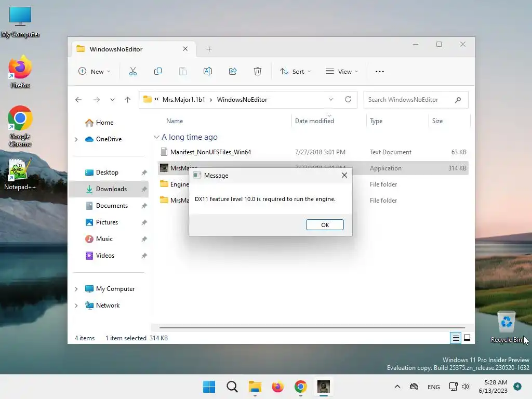The height and width of the screenshot is (399, 532).
Task: Sort by the Name column header
Action: 175,121
